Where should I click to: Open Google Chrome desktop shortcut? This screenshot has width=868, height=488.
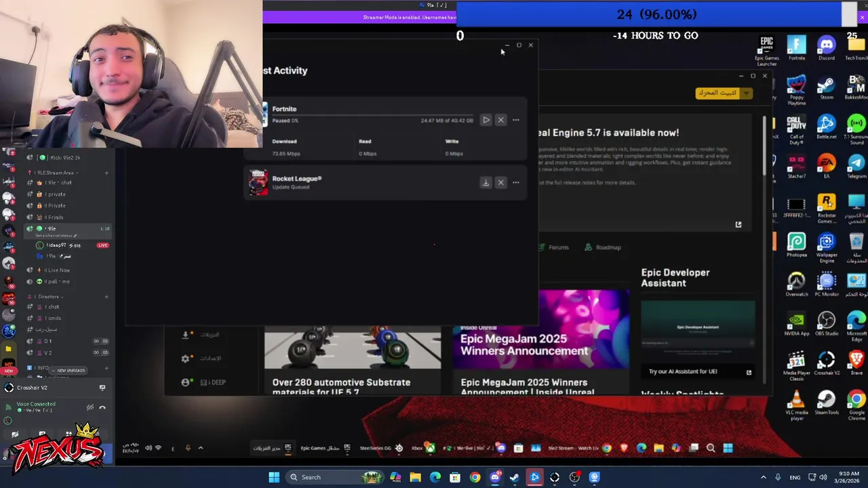click(856, 405)
